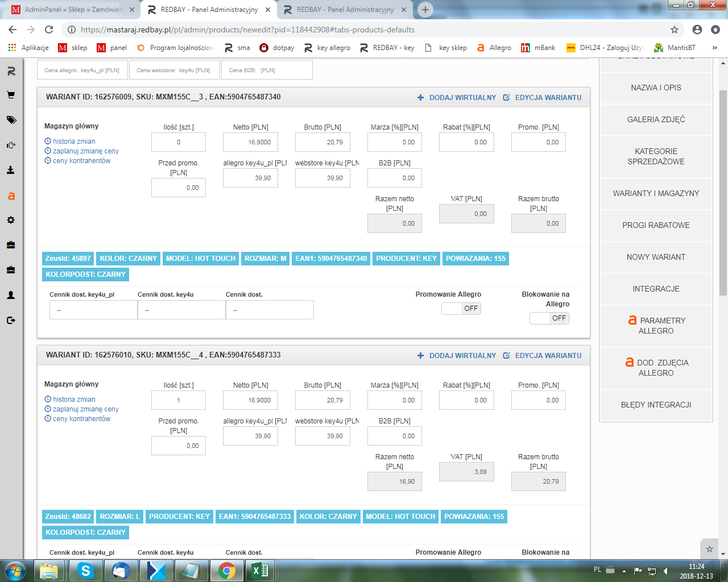Open Excel from the Windows taskbar
The width and height of the screenshot is (728, 582).
tap(259, 570)
